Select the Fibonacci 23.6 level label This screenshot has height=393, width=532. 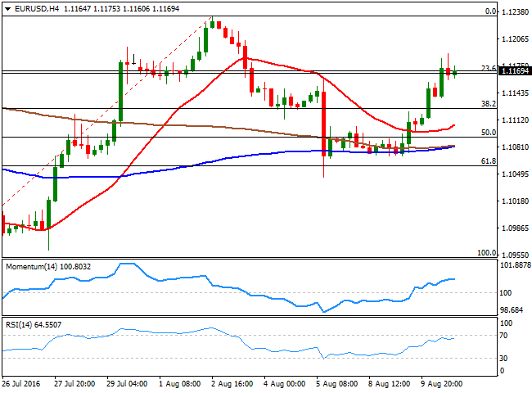click(x=489, y=69)
